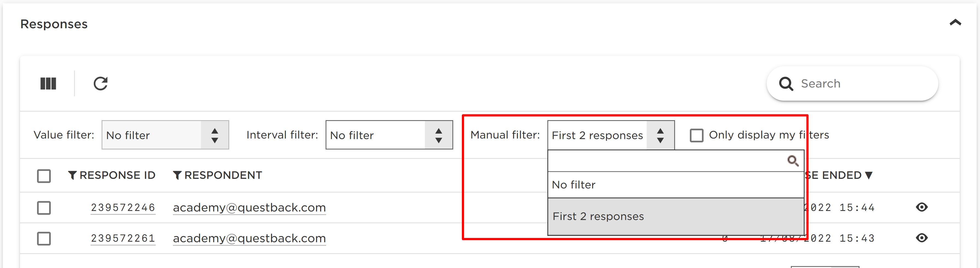Open response ID 239572246 link
The height and width of the screenshot is (268, 980).
click(123, 208)
